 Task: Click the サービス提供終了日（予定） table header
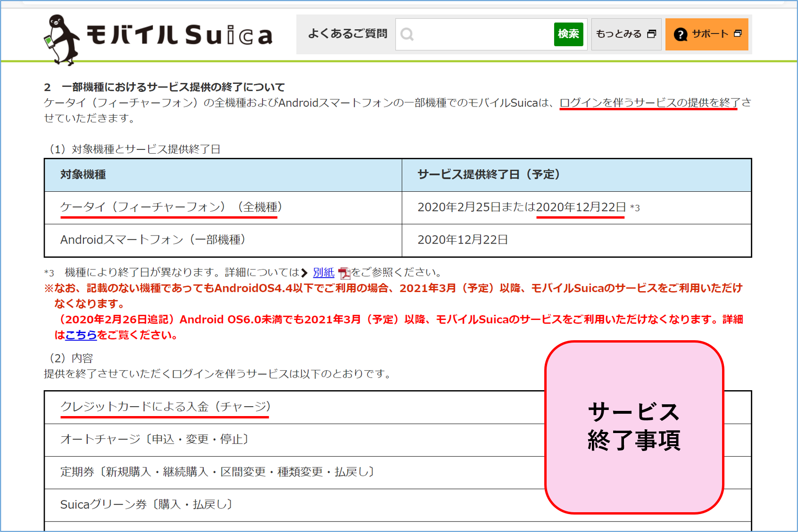point(576,175)
